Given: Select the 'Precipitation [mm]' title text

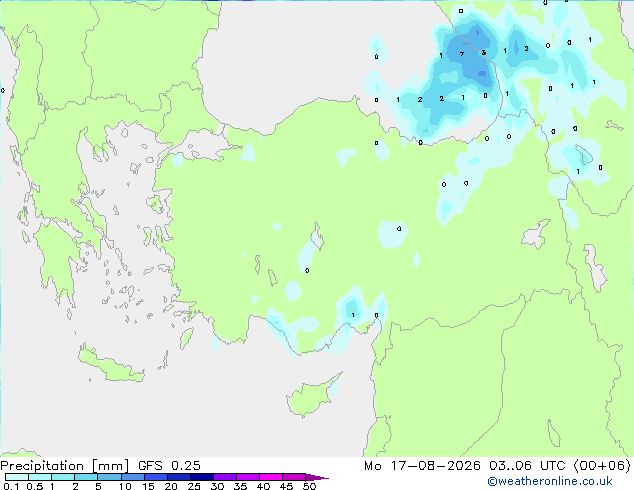Looking at the screenshot, I should [x=65, y=466].
